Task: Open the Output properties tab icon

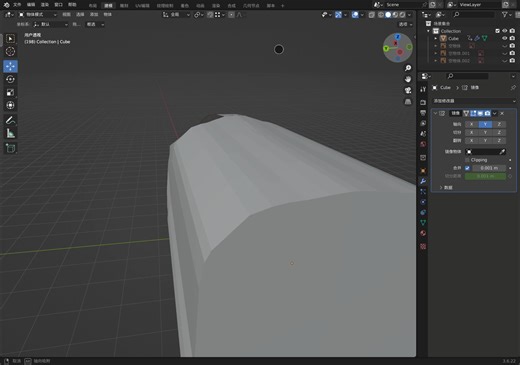Action: click(423, 113)
